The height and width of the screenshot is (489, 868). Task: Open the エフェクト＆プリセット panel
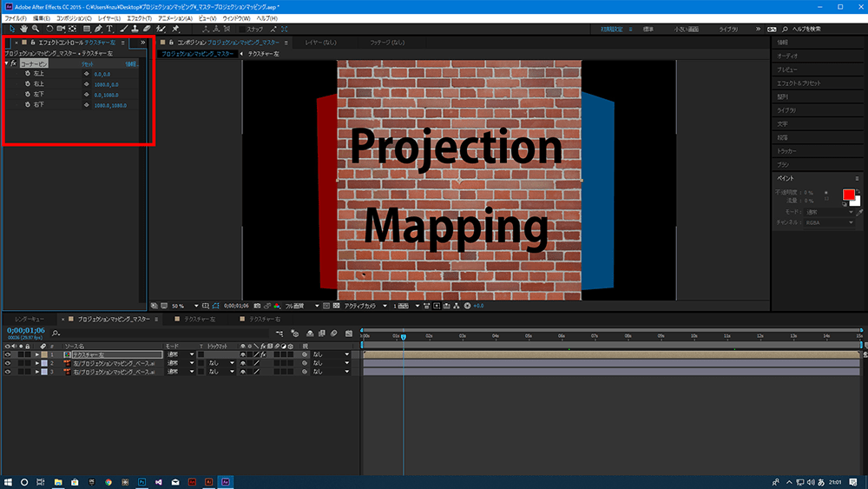coord(798,83)
